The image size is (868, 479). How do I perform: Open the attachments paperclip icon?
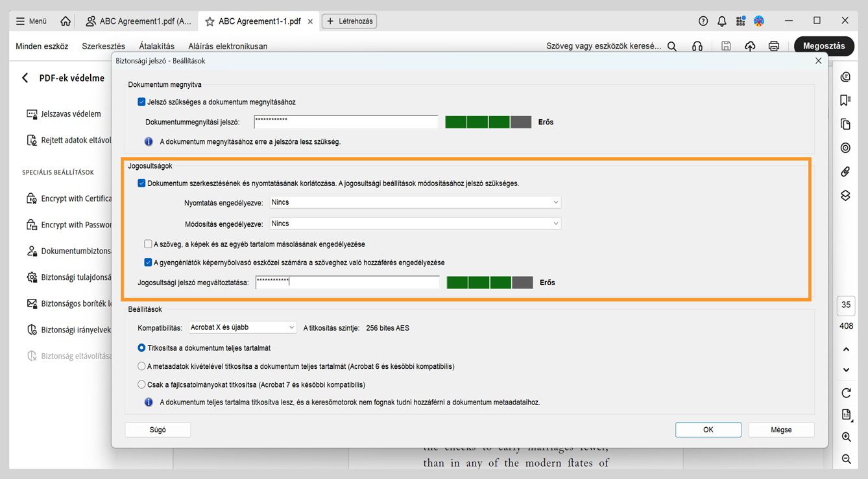845,172
